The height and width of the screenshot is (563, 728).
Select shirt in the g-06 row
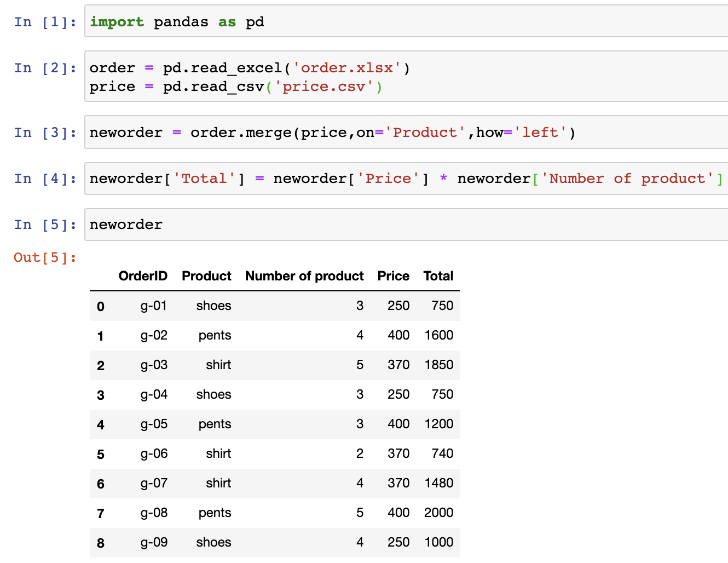point(218,453)
